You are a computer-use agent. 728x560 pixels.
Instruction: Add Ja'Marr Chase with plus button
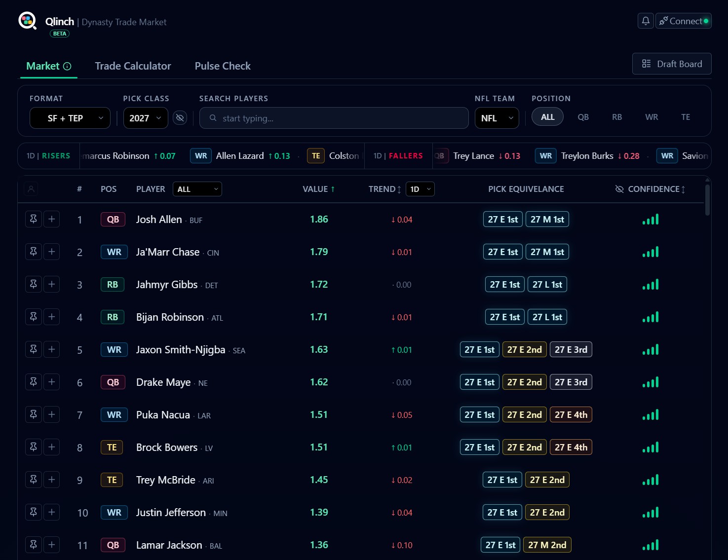(x=51, y=252)
